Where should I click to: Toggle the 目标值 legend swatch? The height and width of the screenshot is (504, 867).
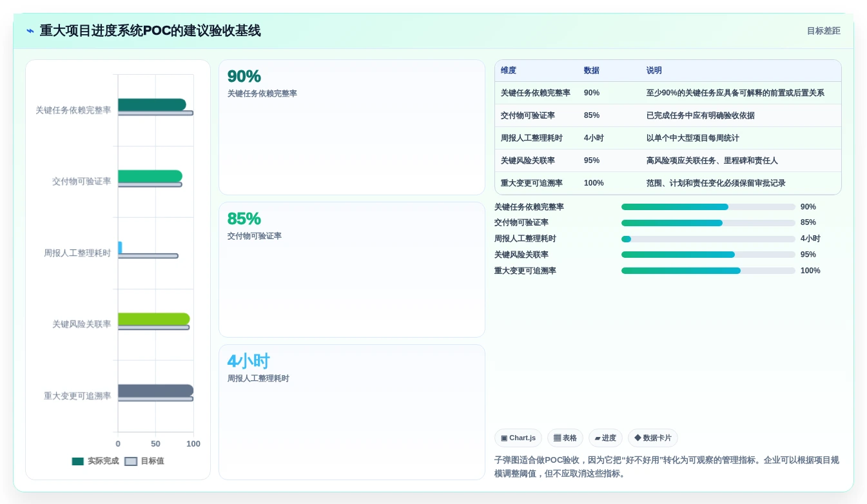pos(131,461)
